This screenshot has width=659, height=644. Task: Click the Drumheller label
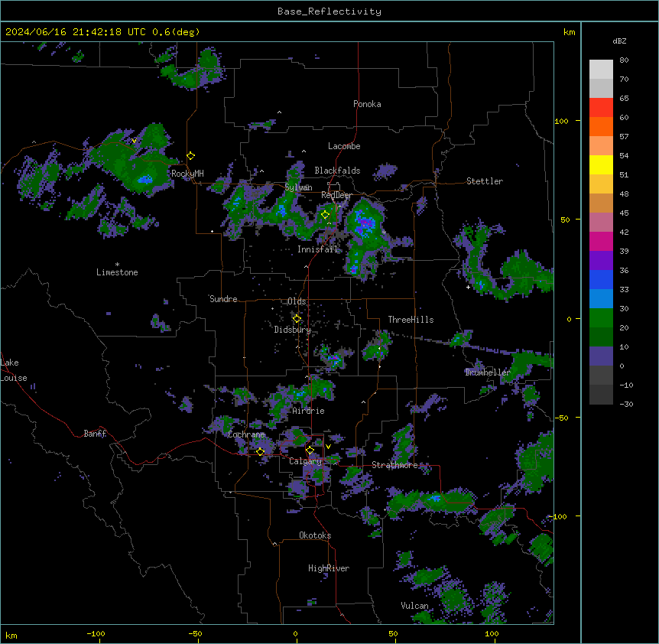coord(488,372)
